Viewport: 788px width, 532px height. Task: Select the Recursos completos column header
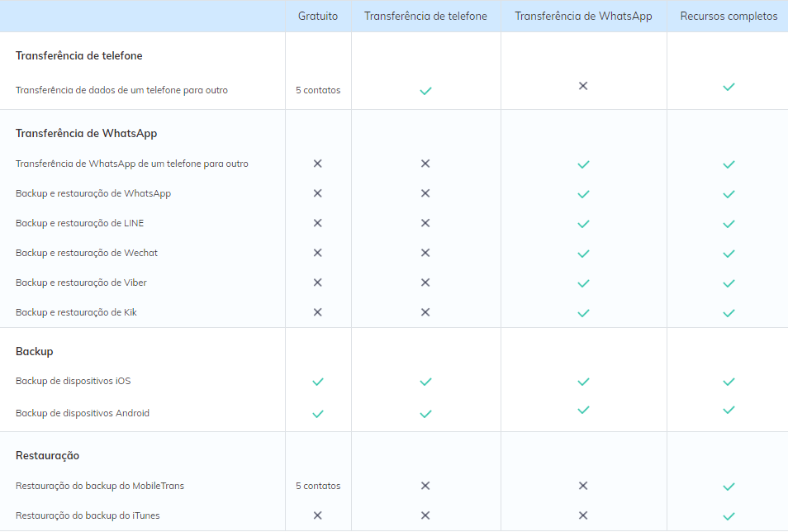click(728, 17)
